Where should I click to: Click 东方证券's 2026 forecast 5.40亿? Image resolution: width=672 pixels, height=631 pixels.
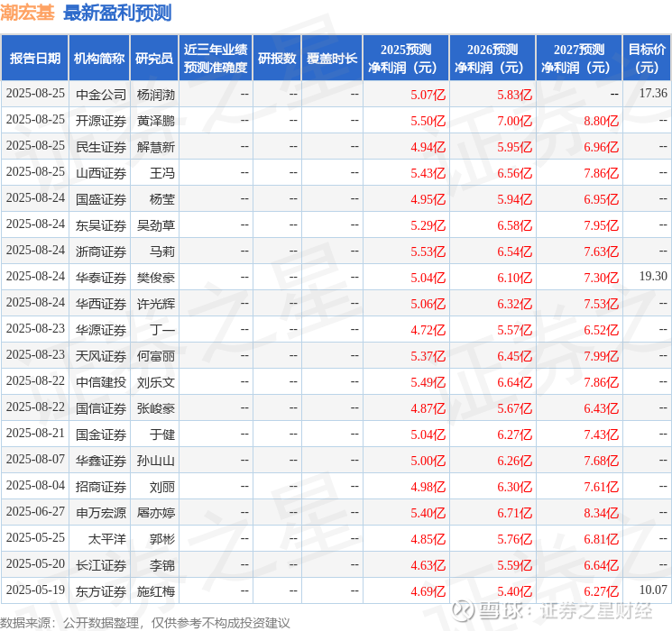pyautogui.click(x=514, y=591)
